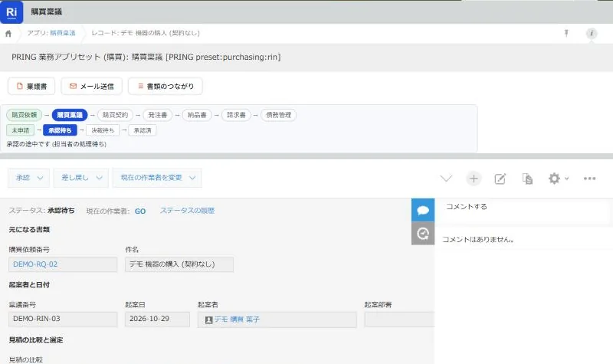This screenshot has width=613, height=364.
Task: Click the 起案日 2026-10-29 value
Action: [158, 319]
